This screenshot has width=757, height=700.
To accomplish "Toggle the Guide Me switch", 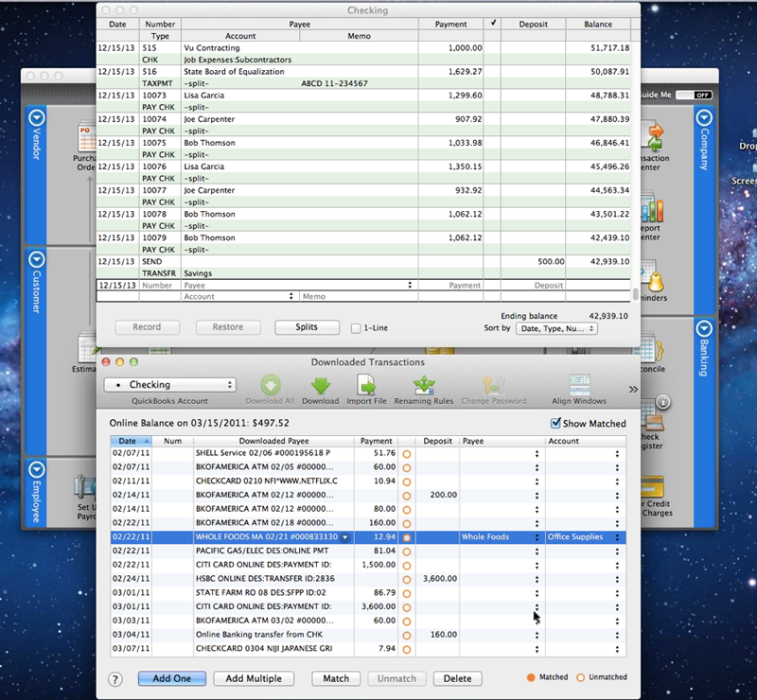I will [x=694, y=95].
